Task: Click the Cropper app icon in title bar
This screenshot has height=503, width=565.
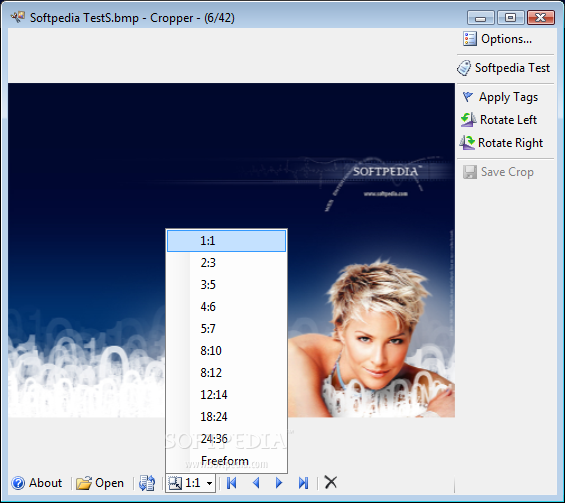Action: coord(18,17)
